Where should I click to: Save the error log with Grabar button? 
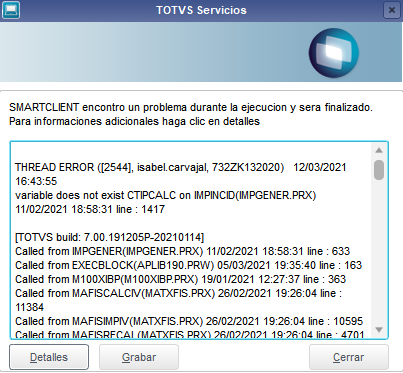(x=139, y=357)
